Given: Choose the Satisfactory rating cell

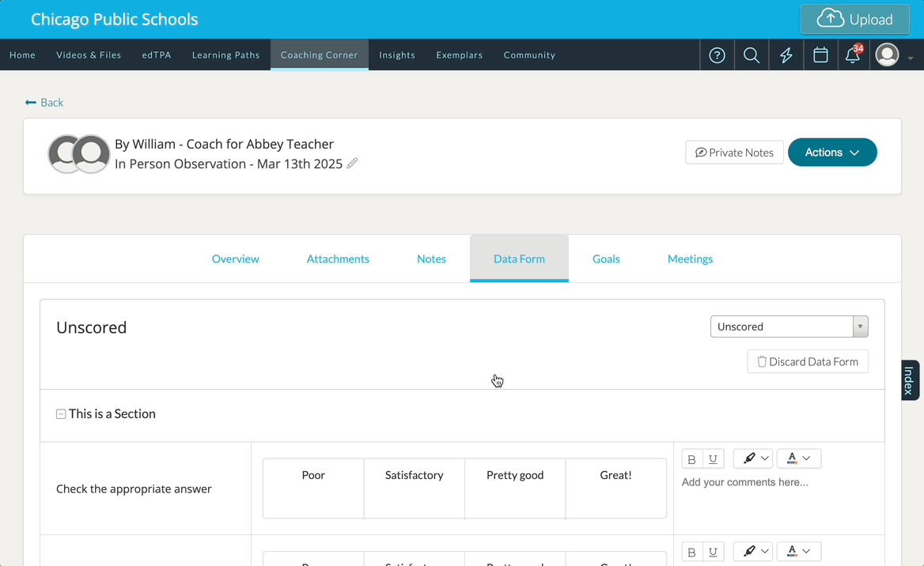Looking at the screenshot, I should pyautogui.click(x=414, y=488).
